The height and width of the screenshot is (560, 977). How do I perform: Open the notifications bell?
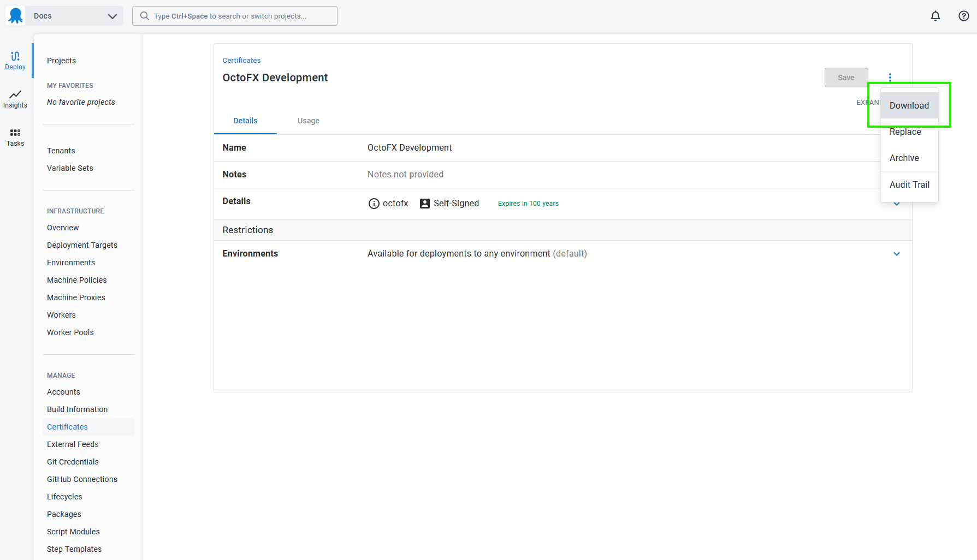click(x=935, y=16)
